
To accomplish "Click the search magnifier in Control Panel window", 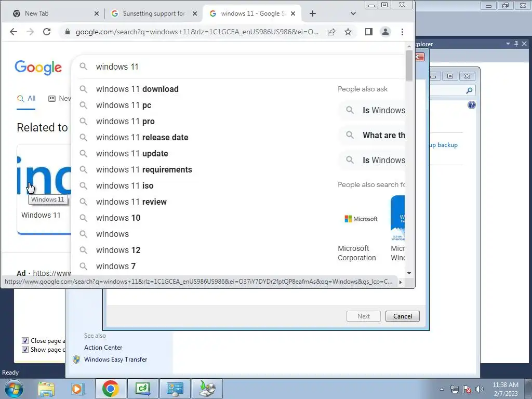I will 470,90.
